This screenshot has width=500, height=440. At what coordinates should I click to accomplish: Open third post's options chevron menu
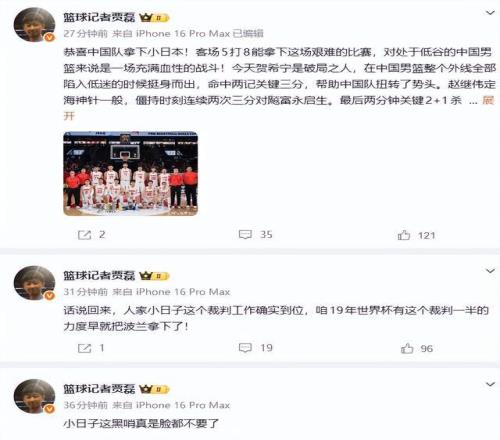[x=490, y=384]
